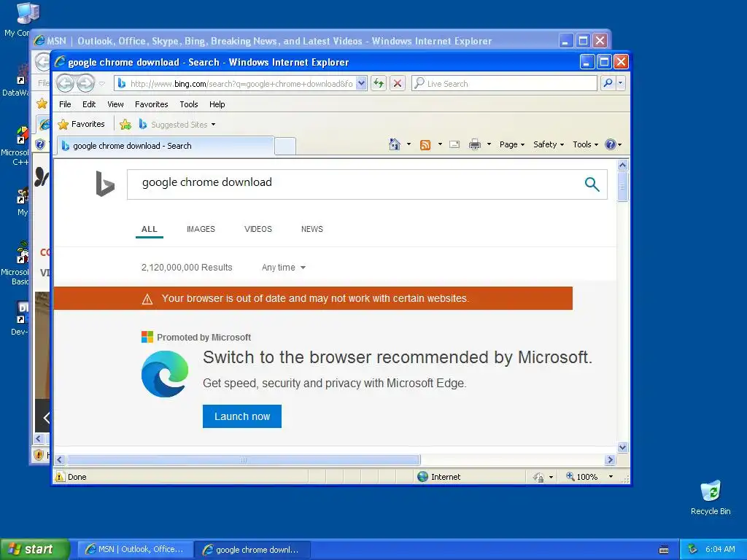
Task: Switch to MSN taskbar button
Action: click(x=135, y=550)
